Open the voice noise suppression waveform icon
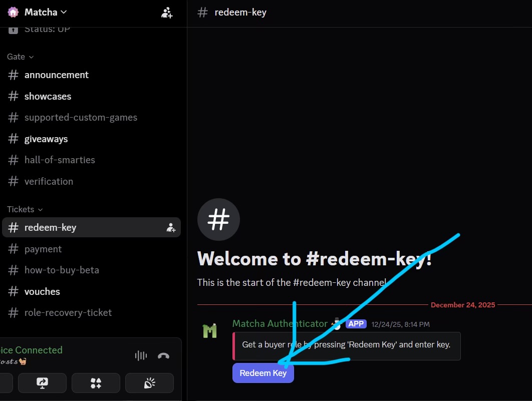 (141, 356)
